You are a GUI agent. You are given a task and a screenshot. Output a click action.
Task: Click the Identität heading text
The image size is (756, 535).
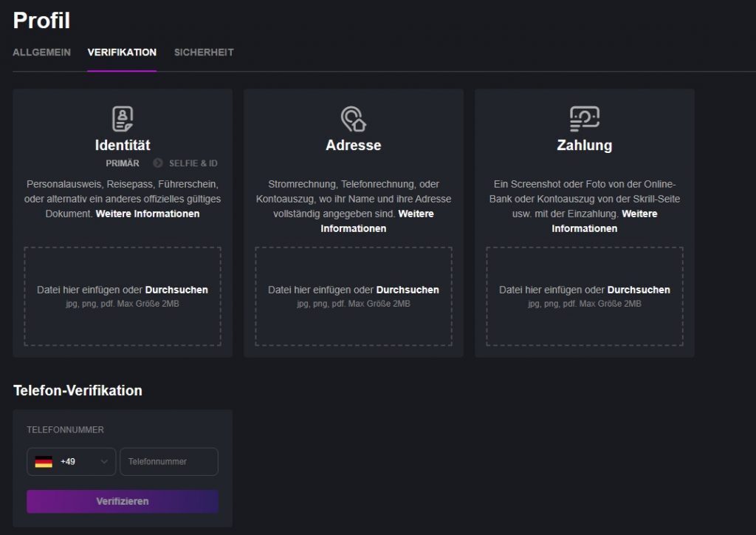(123, 146)
